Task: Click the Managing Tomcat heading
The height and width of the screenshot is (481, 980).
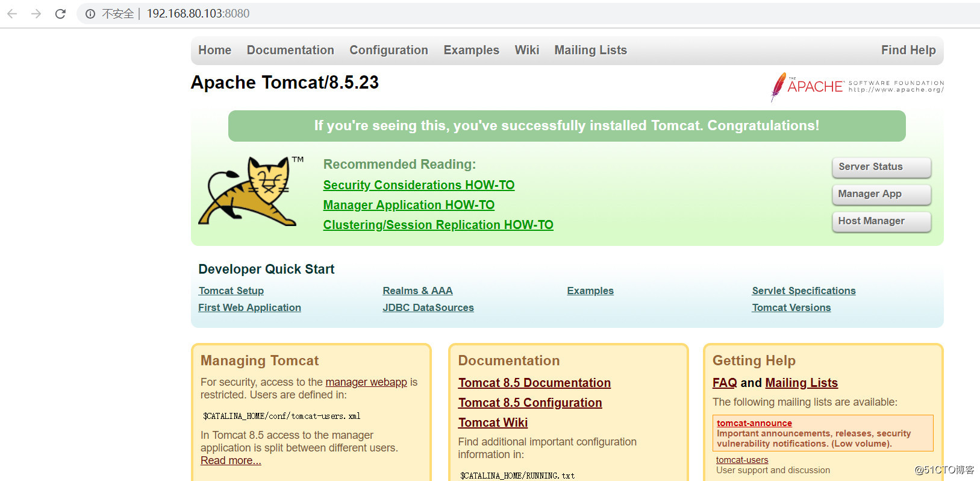Action: [260, 360]
